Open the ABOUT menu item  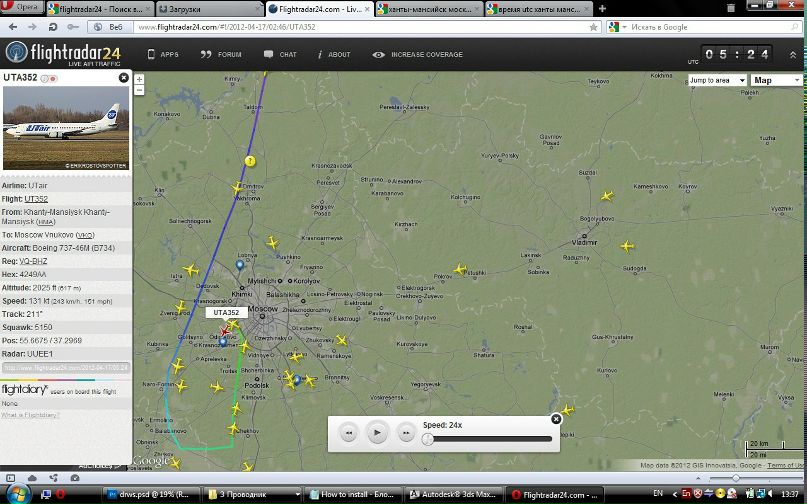(x=334, y=54)
